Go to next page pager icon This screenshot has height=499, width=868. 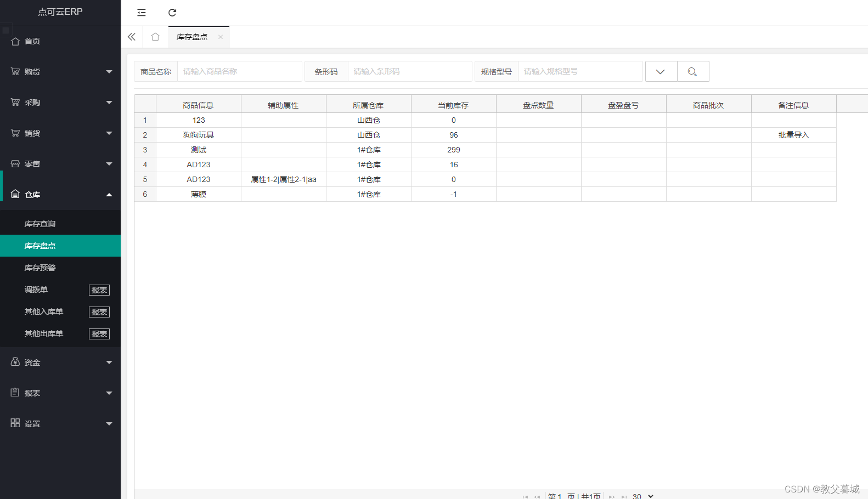point(612,497)
